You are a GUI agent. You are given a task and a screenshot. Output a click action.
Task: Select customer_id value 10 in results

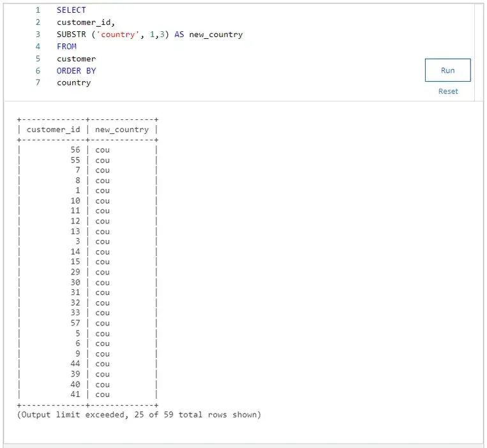[75, 200]
